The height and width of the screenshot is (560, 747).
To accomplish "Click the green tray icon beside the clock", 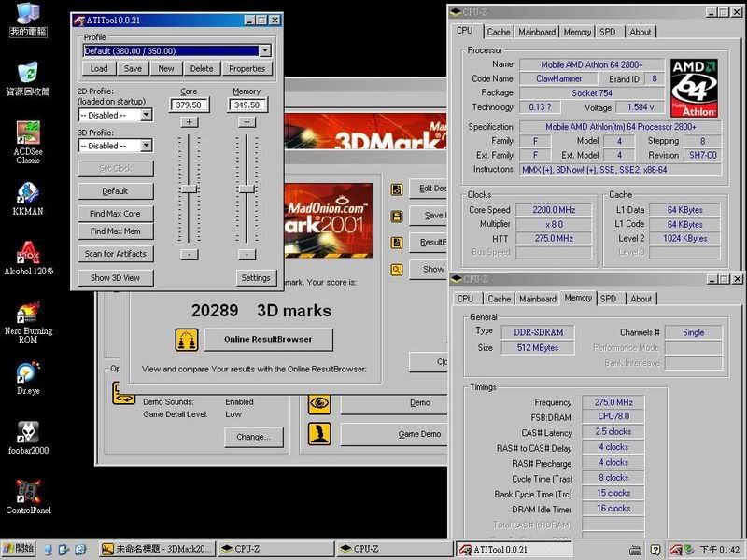I will [688, 550].
